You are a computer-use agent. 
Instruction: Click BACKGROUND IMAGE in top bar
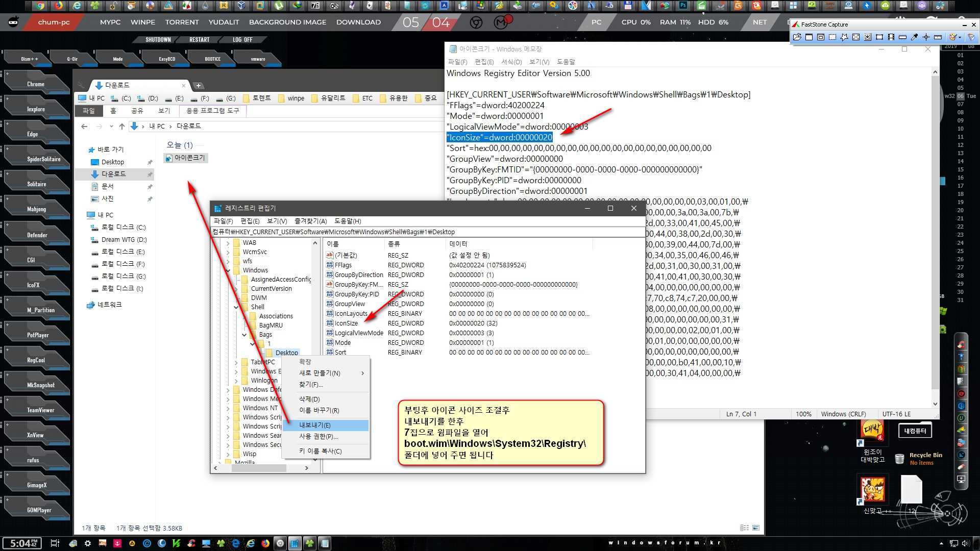(287, 22)
